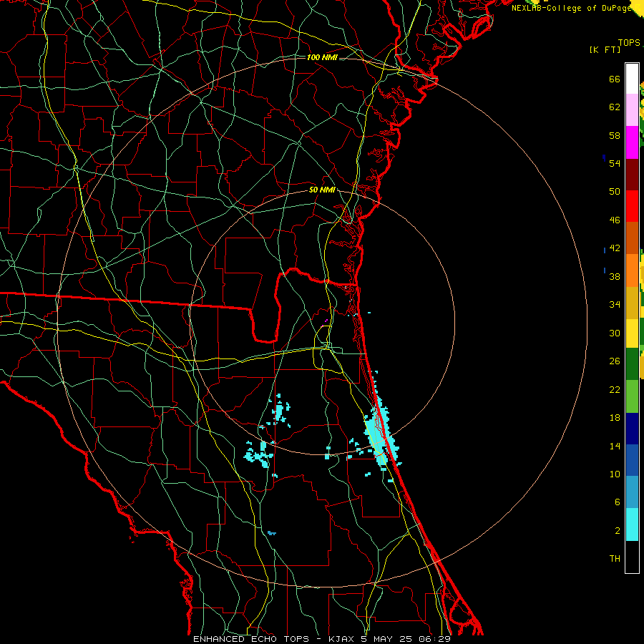This screenshot has width=644, height=644.
Task: Click the orange swatch at 38
Action: (x=632, y=270)
